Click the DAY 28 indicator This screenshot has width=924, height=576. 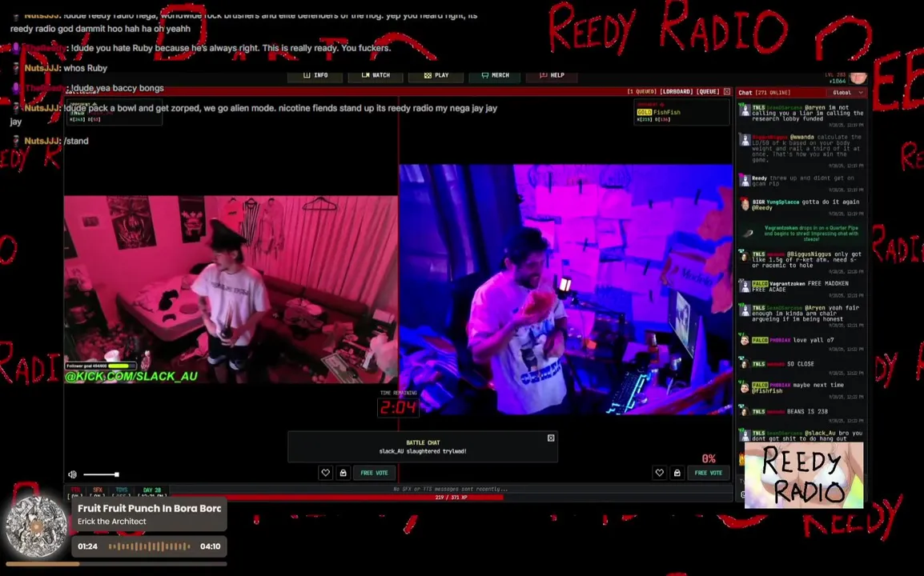(x=152, y=490)
